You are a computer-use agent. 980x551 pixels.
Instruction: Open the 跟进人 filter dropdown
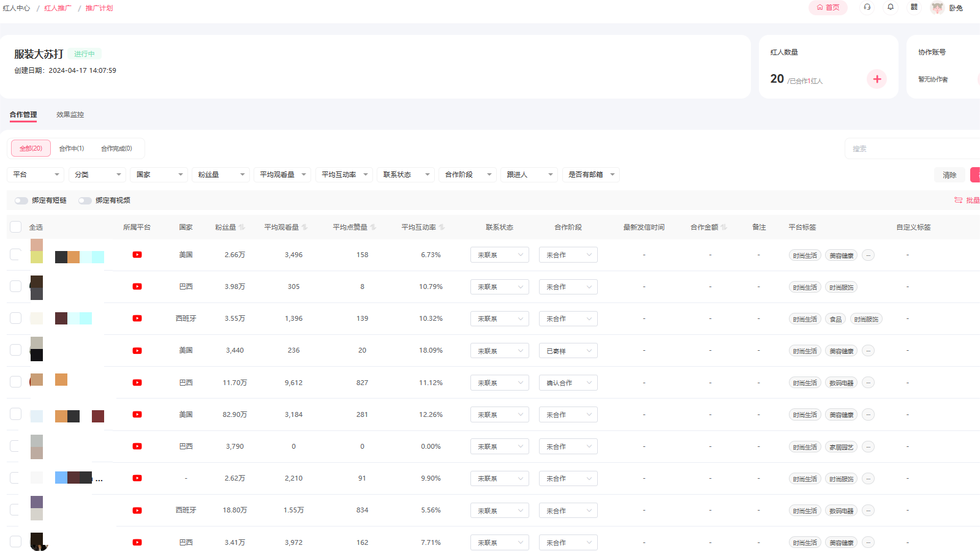(529, 174)
